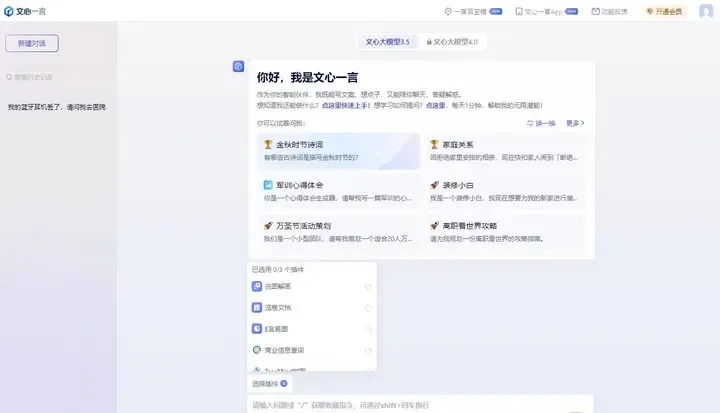Start a new chat with 新建对话
The height and width of the screenshot is (413, 720).
click(x=32, y=43)
